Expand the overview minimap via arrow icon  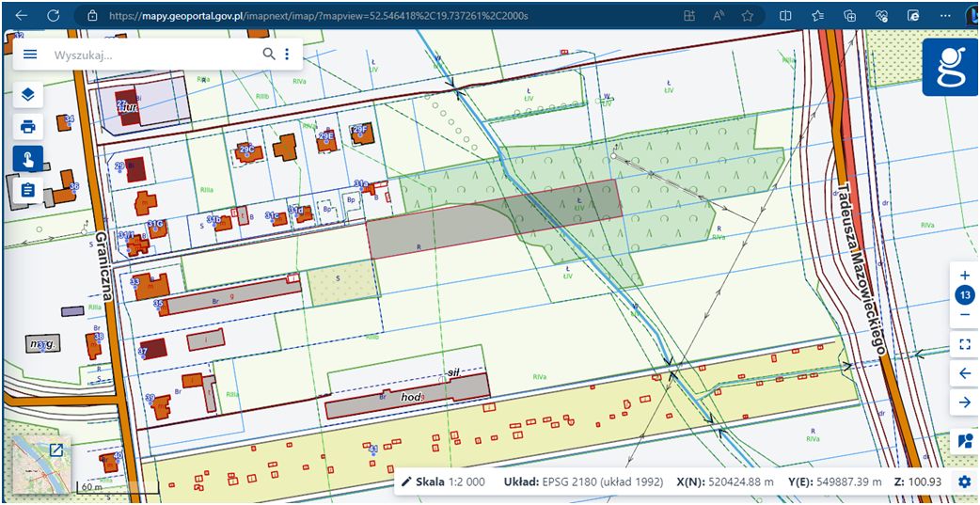(55, 450)
